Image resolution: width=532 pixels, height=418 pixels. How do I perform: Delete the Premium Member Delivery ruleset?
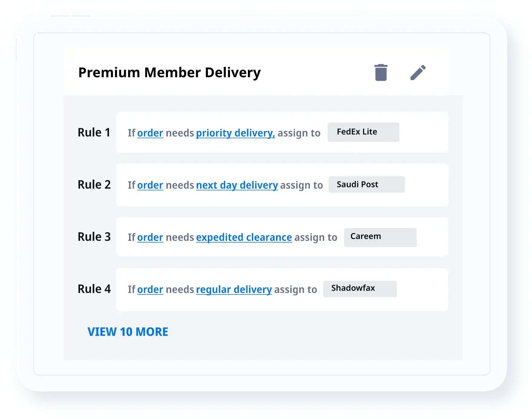pos(381,73)
